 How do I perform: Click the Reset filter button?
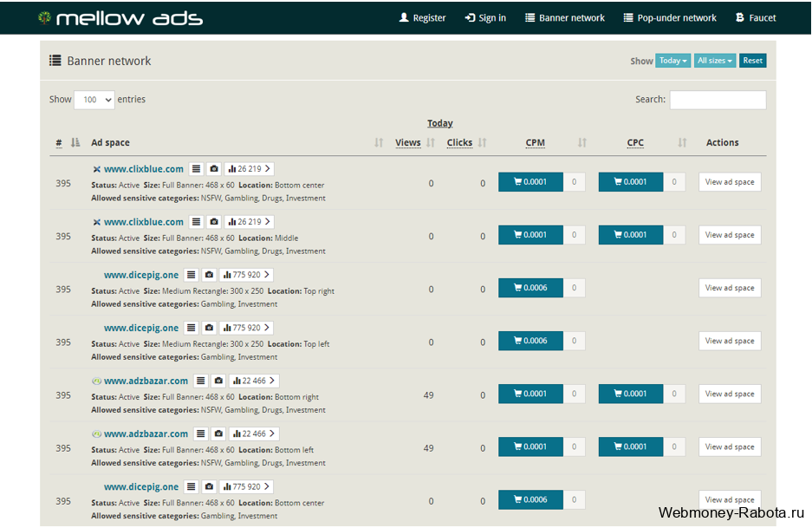[752, 61]
